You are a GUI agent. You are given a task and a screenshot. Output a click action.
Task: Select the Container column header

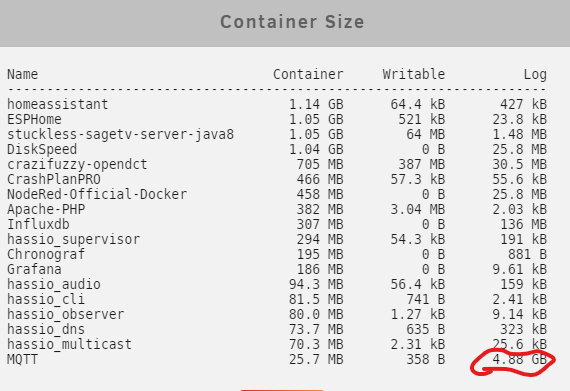point(308,74)
